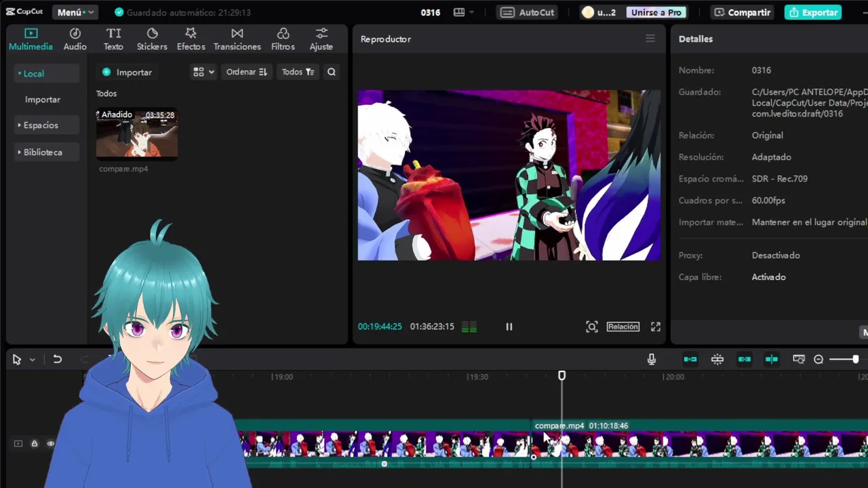Click the auto-saved status check icon
Screen dimensions: 868x488
click(x=119, y=12)
